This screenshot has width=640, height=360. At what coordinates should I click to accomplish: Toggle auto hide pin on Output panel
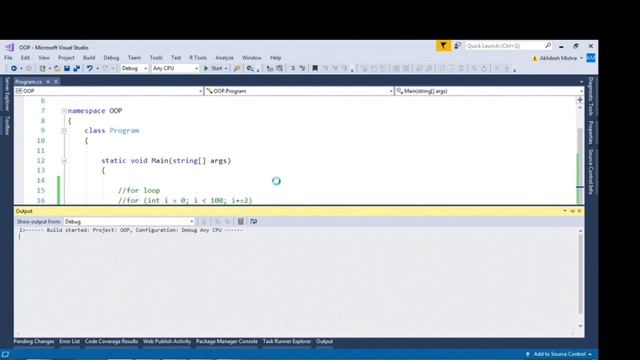(572, 211)
